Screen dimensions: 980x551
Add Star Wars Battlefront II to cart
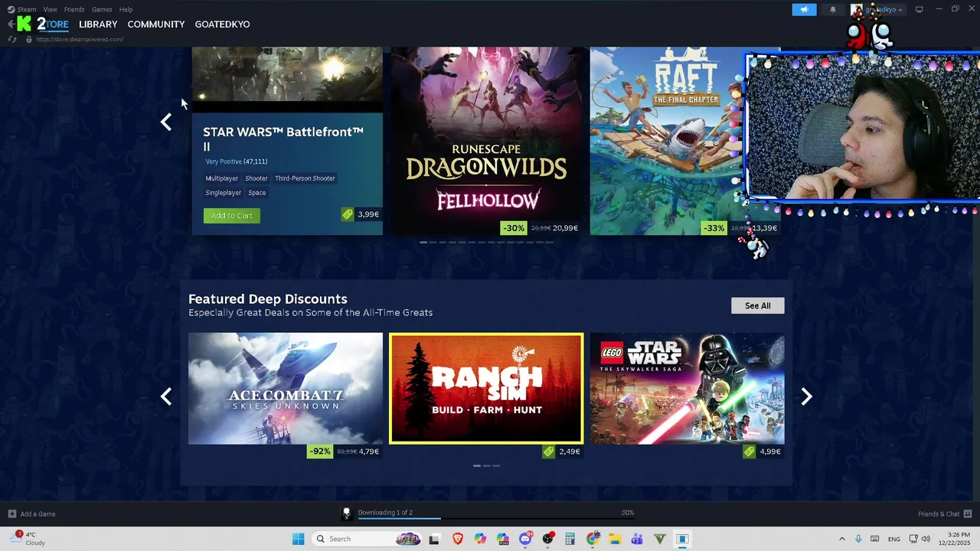pos(232,216)
